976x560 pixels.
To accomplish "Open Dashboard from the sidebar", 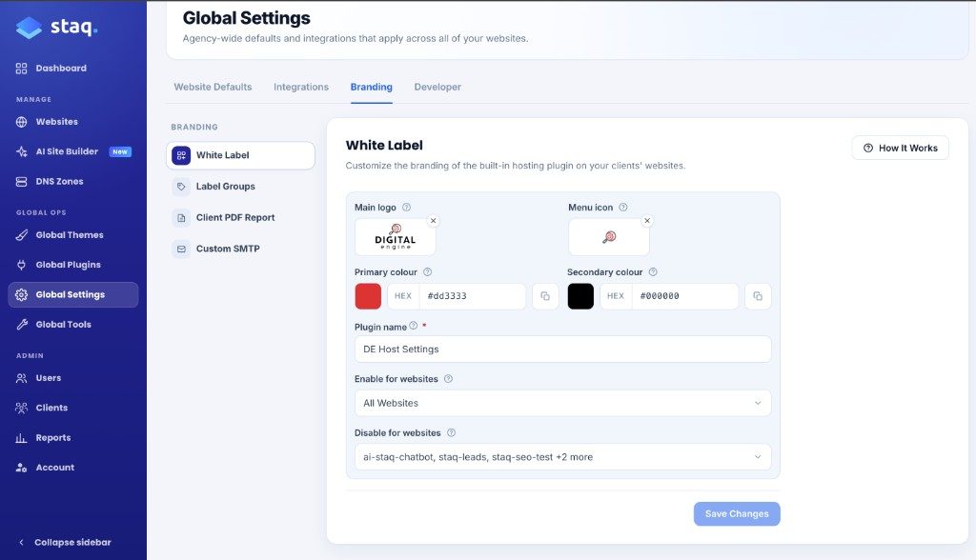I will click(61, 69).
